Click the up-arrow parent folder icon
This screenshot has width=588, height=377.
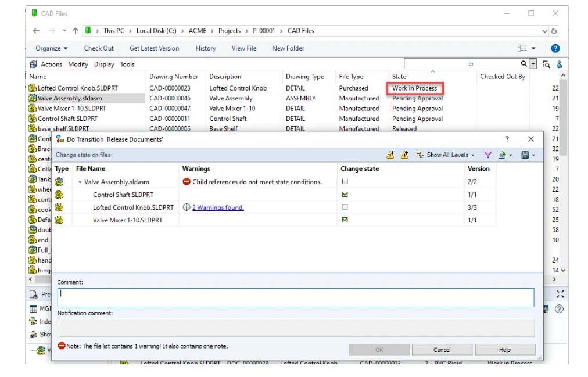(x=76, y=31)
